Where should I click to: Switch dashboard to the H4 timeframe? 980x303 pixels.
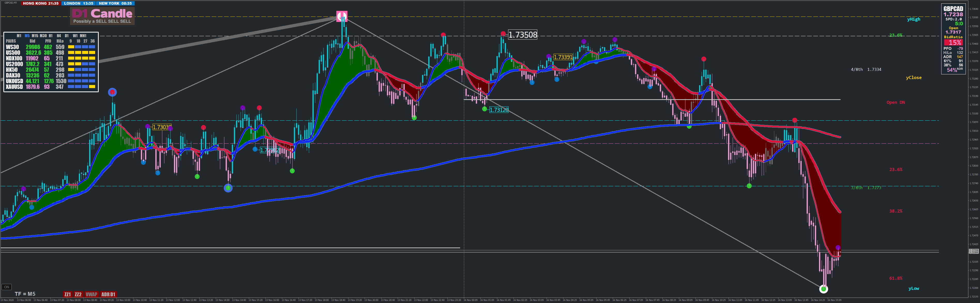coord(59,36)
